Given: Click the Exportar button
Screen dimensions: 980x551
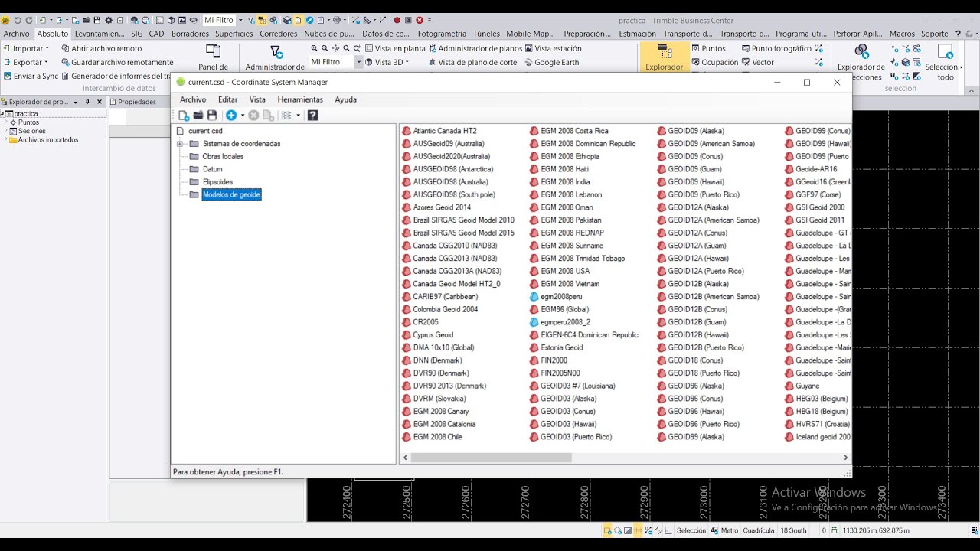Looking at the screenshot, I should click(25, 62).
